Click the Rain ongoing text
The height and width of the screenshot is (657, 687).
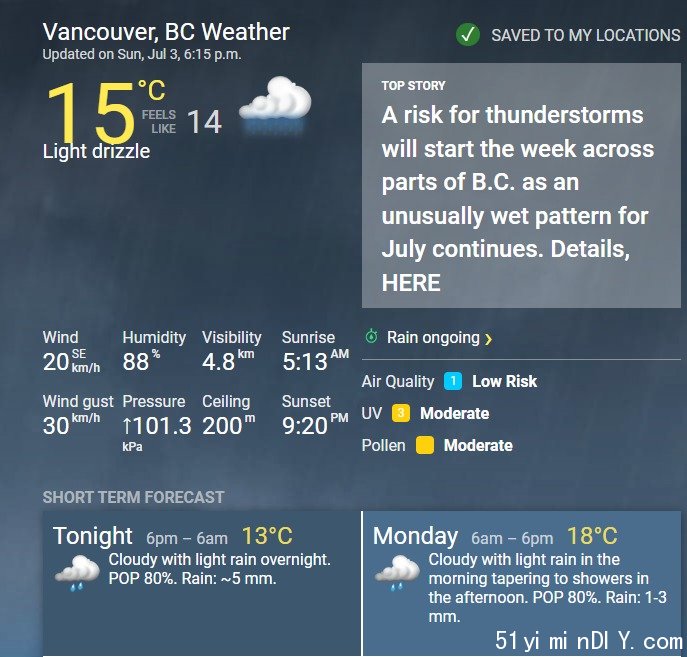click(433, 338)
